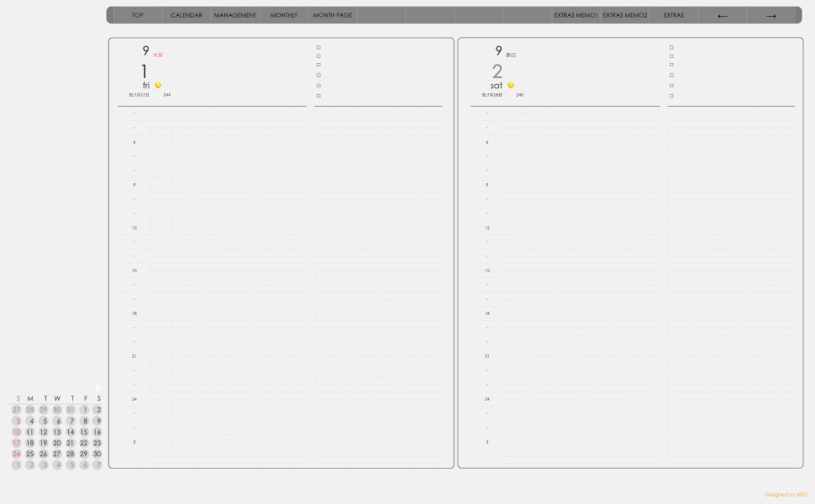Switch to the EXTRAS tab
The image size is (815, 504).
[x=674, y=15]
